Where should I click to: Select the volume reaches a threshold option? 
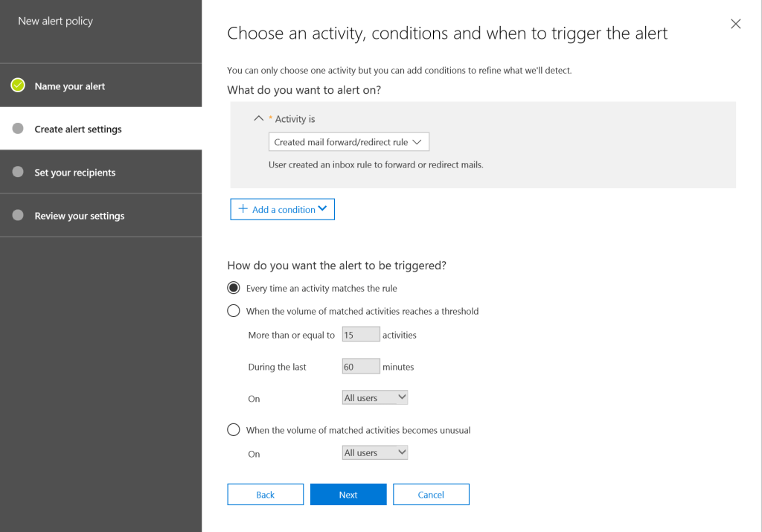point(234,311)
